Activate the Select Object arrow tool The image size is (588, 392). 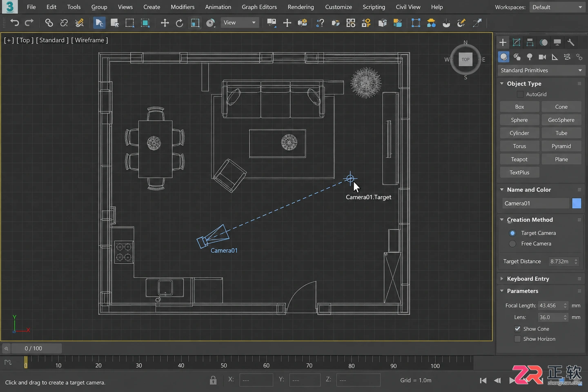pos(99,23)
